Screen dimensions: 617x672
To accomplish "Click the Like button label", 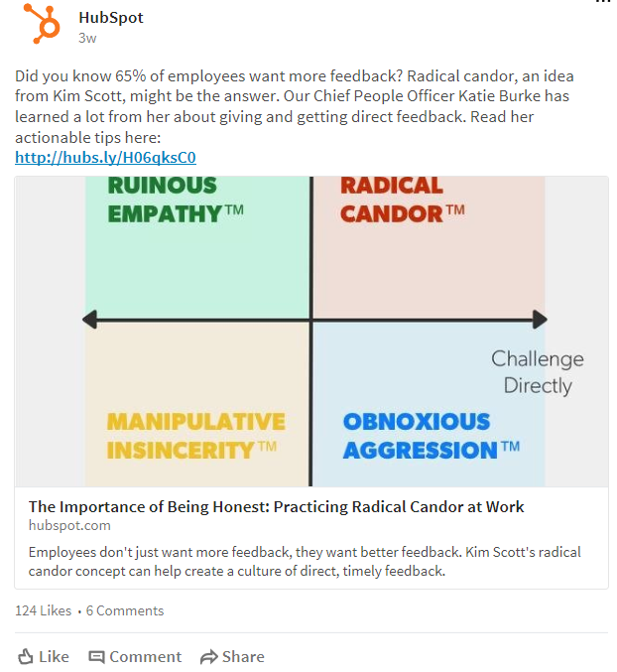I will (x=54, y=656).
